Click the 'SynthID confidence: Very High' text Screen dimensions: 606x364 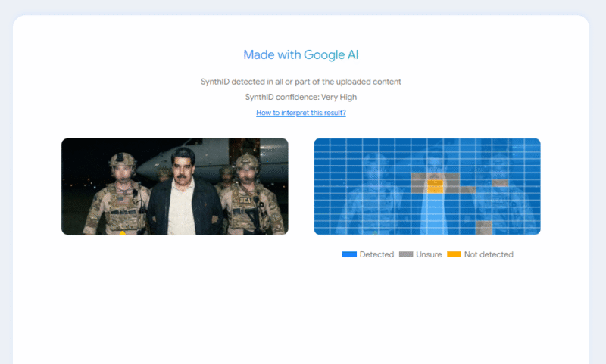301,97
